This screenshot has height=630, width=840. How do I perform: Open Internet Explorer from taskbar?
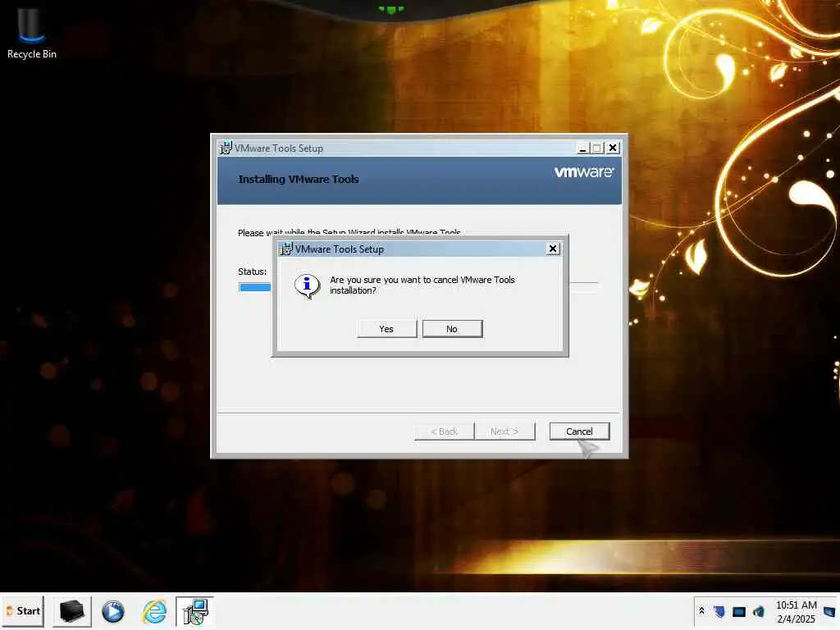pos(154,611)
